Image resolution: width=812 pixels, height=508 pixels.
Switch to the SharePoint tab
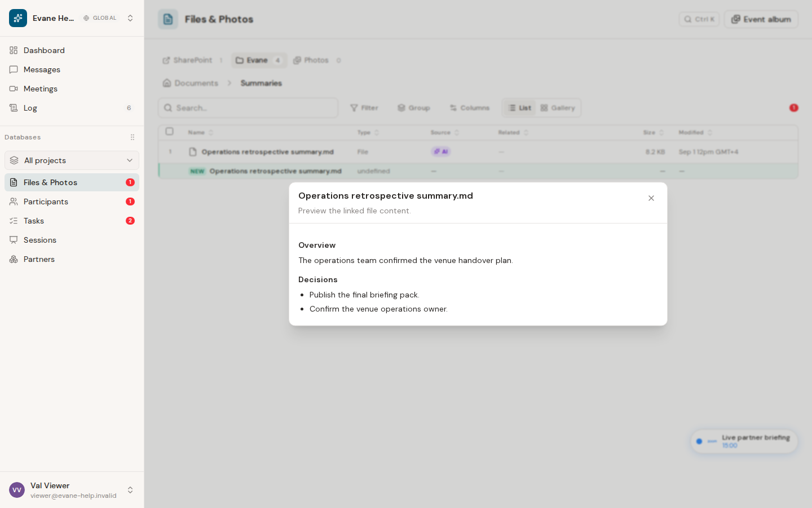(x=192, y=60)
